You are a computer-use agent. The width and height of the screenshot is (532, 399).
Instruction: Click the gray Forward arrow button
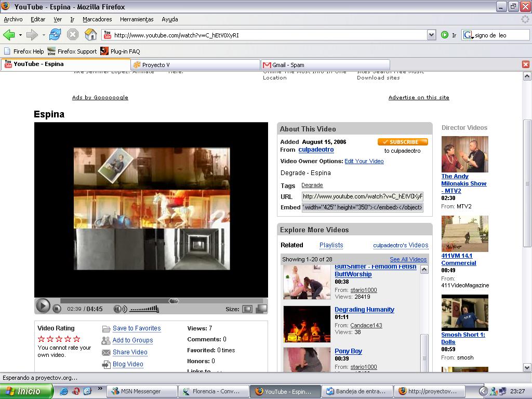[32, 35]
